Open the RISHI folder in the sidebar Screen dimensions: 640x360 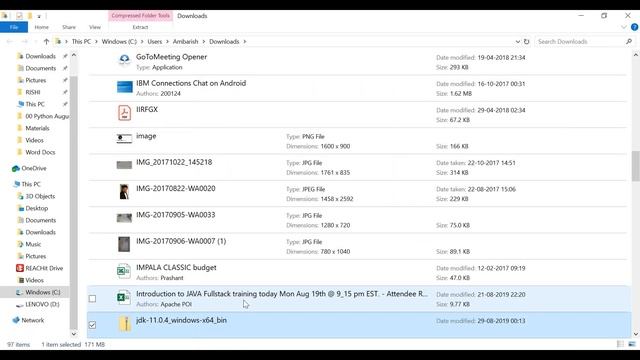[33, 92]
